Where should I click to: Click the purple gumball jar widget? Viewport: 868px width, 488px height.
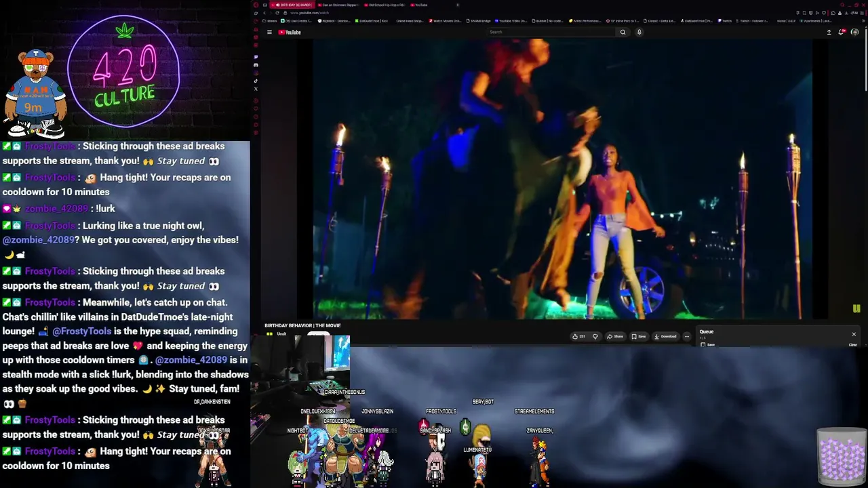[x=842, y=455]
